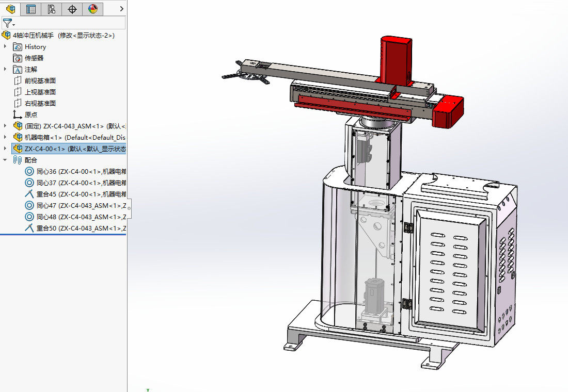Select the top assembly 4轴冲压机械手 icon

[x=6, y=35]
